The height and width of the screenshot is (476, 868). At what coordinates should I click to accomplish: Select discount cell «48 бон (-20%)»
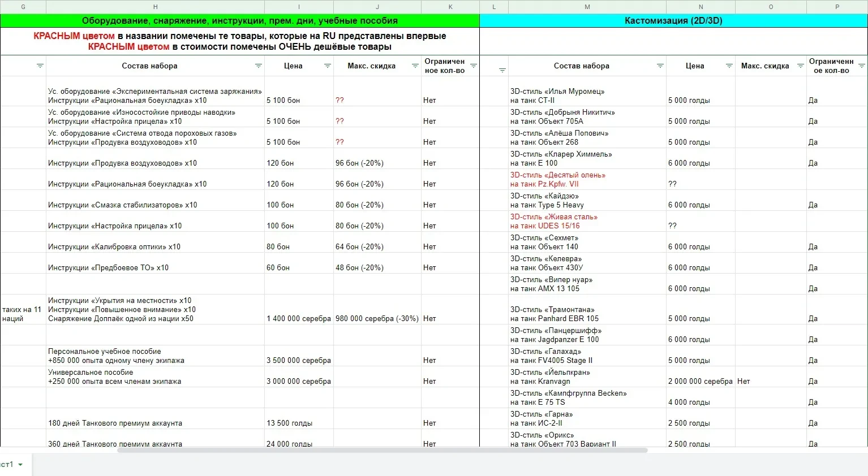[377, 263]
